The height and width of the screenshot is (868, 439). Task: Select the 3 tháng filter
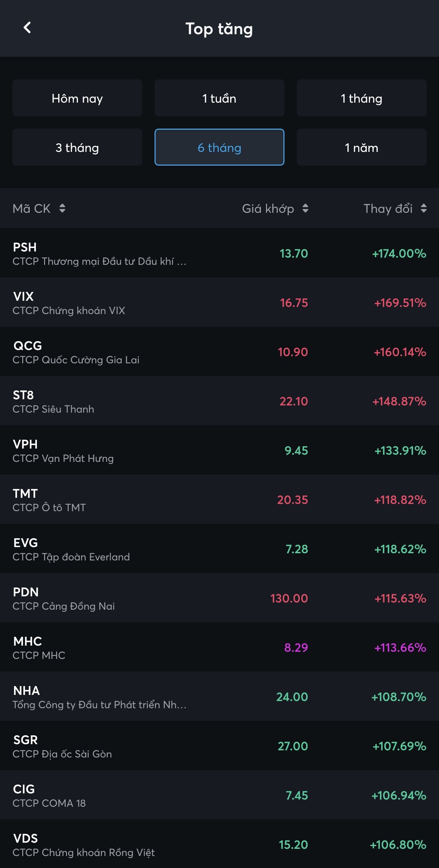(x=77, y=147)
